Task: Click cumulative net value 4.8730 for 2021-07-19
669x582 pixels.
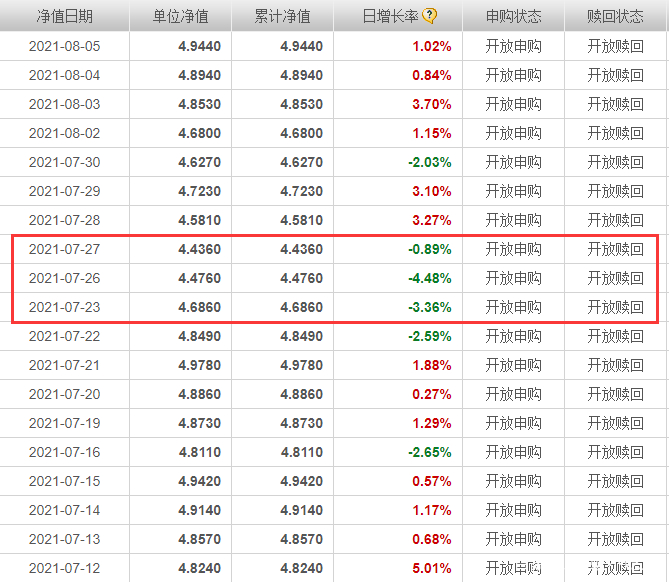Action: tap(302, 423)
